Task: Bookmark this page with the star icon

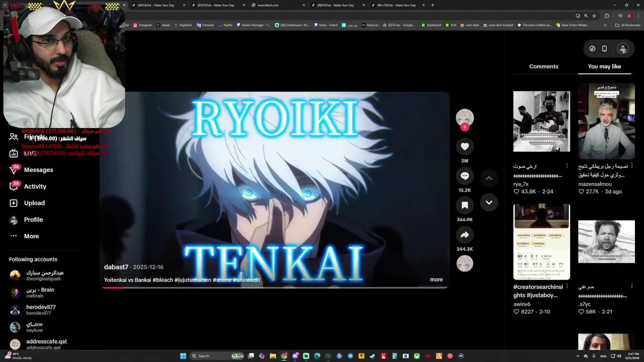Action: coord(594,16)
